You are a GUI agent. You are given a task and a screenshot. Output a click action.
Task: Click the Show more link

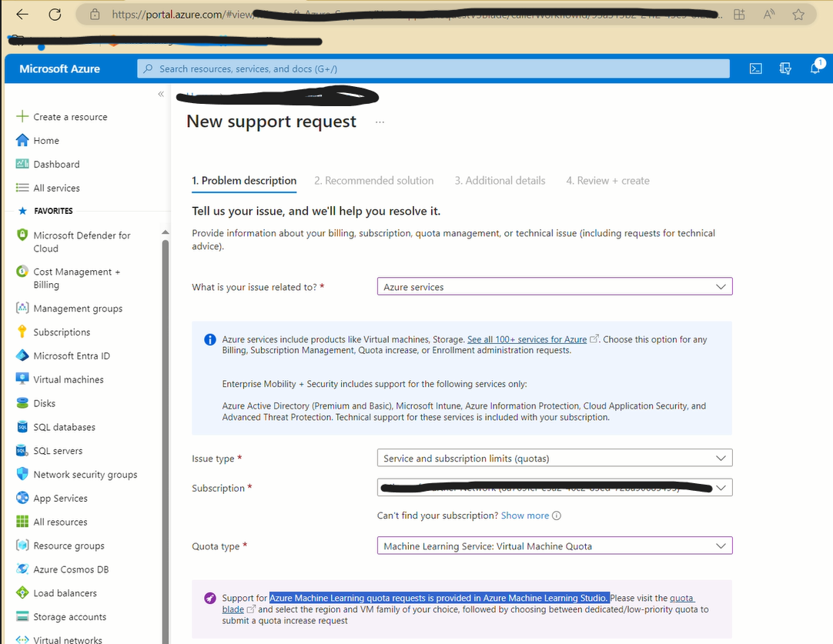pyautogui.click(x=525, y=516)
